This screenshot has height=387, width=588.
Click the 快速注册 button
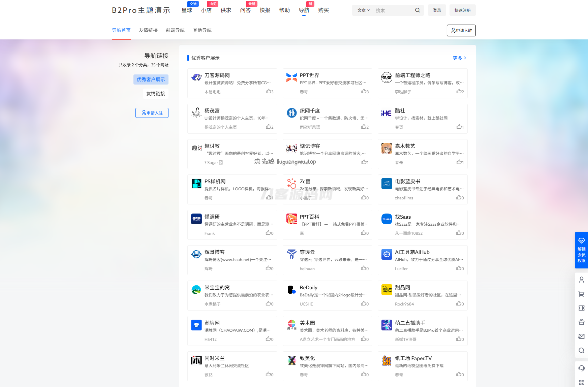click(x=462, y=10)
